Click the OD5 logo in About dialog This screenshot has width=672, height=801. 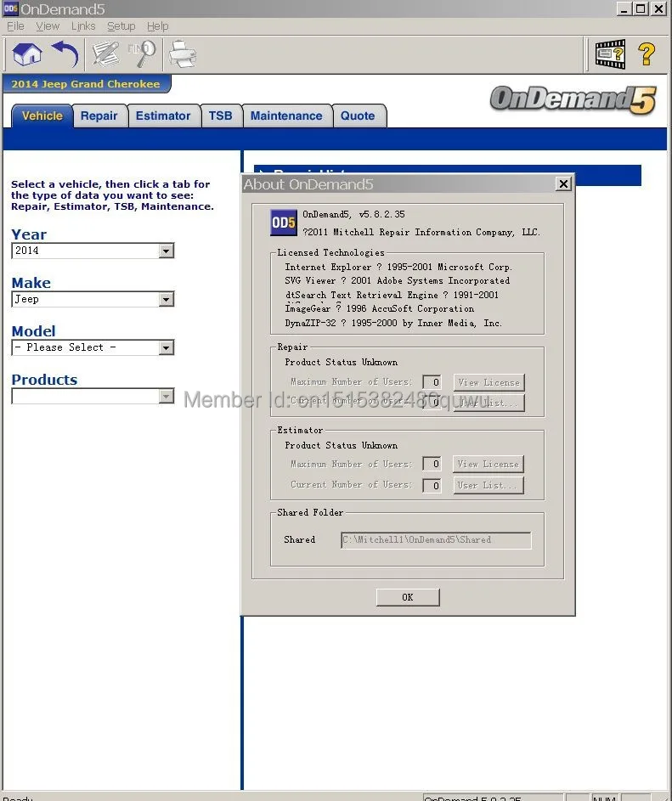(283, 223)
